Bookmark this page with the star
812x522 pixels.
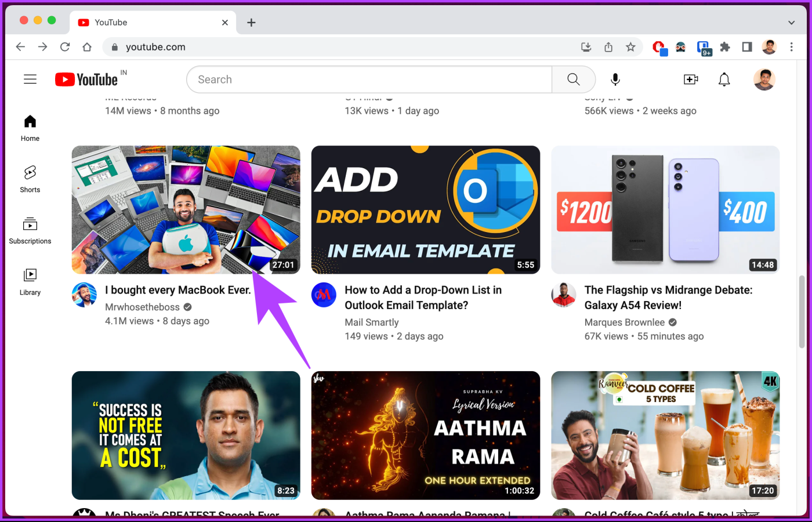pyautogui.click(x=630, y=47)
